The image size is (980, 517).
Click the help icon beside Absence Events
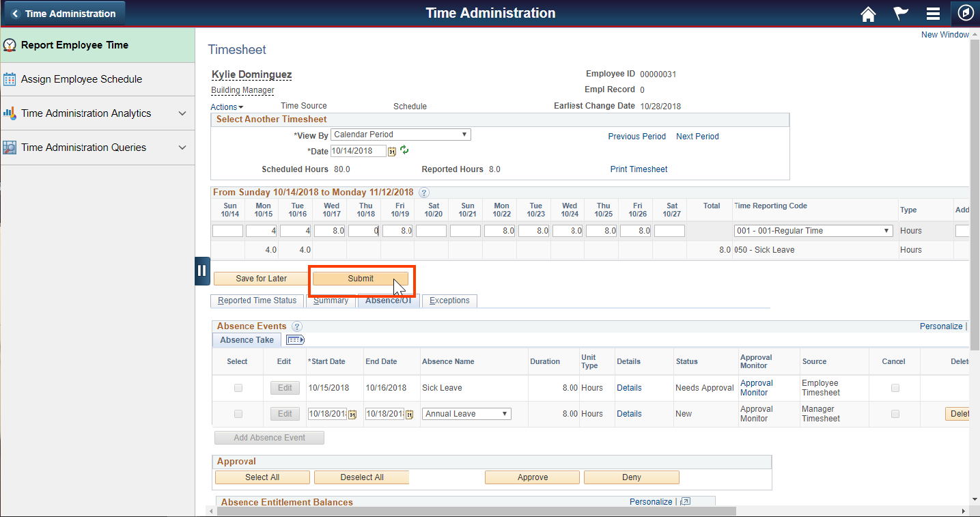click(296, 326)
